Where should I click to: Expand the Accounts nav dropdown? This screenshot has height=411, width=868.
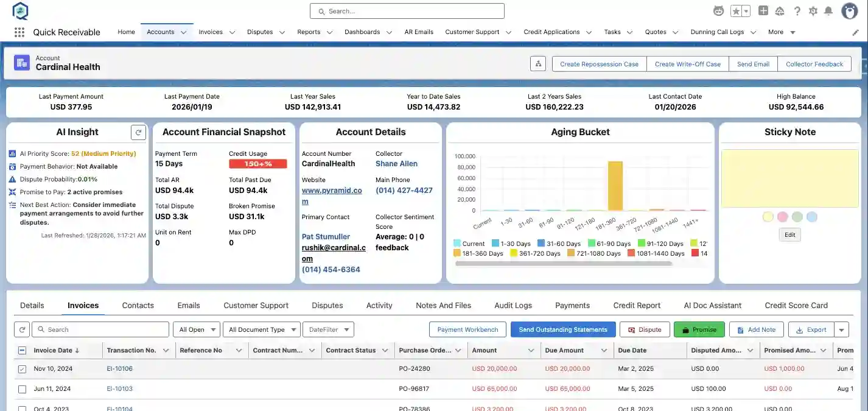tap(183, 32)
